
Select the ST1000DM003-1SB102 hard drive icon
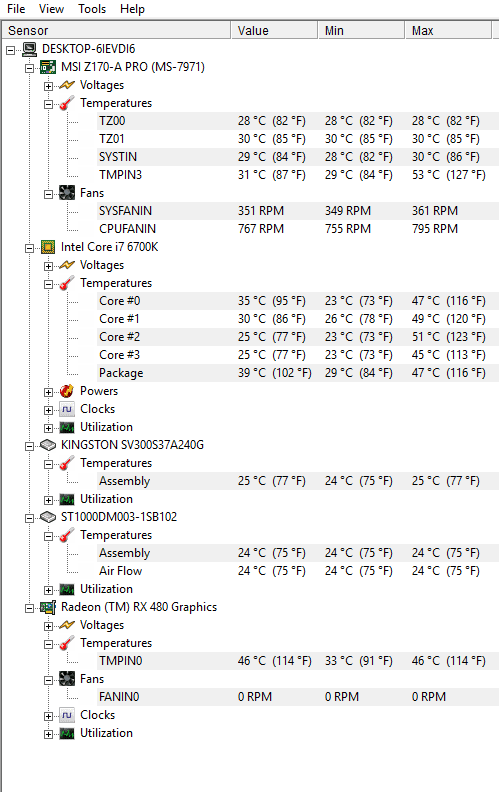click(x=48, y=517)
